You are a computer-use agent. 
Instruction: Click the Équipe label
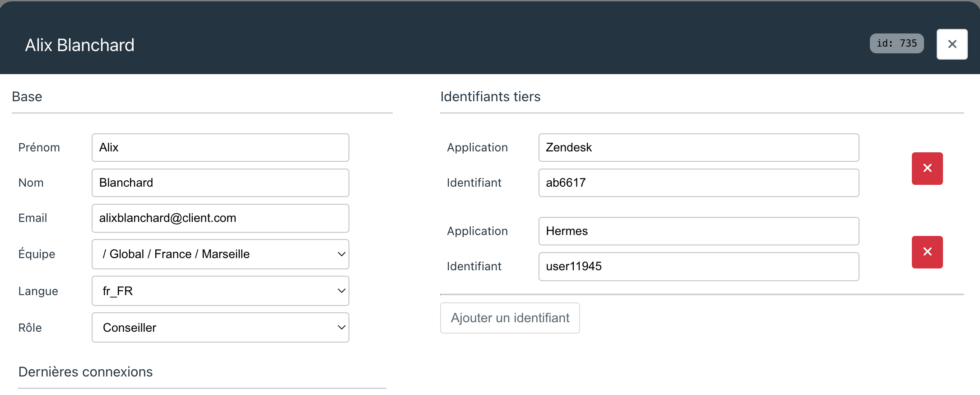(37, 254)
